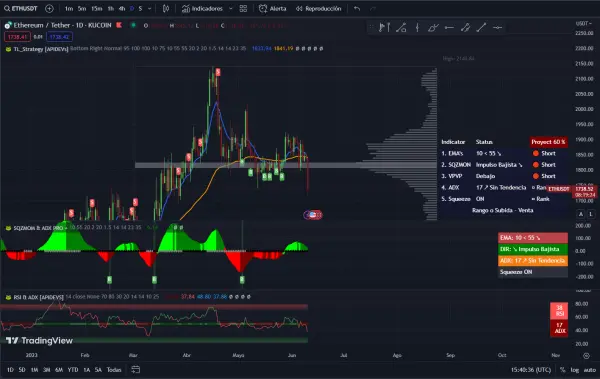Select the horizontal ray drawing tool
Screen dimensions: 600x379
pos(449,27)
